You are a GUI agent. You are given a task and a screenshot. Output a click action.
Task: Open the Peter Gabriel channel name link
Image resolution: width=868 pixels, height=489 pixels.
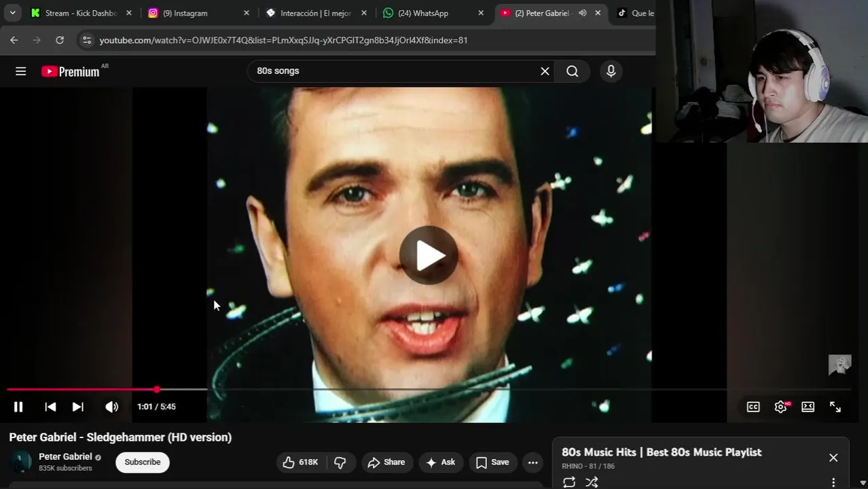(x=65, y=456)
